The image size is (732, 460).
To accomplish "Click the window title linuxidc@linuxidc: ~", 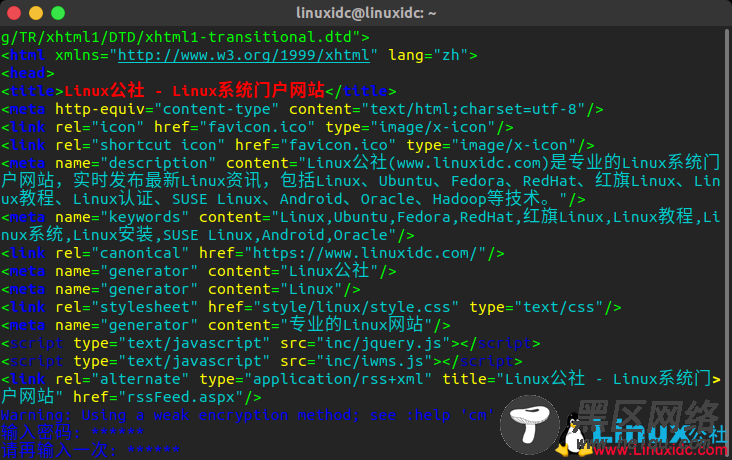I will 366,13.
